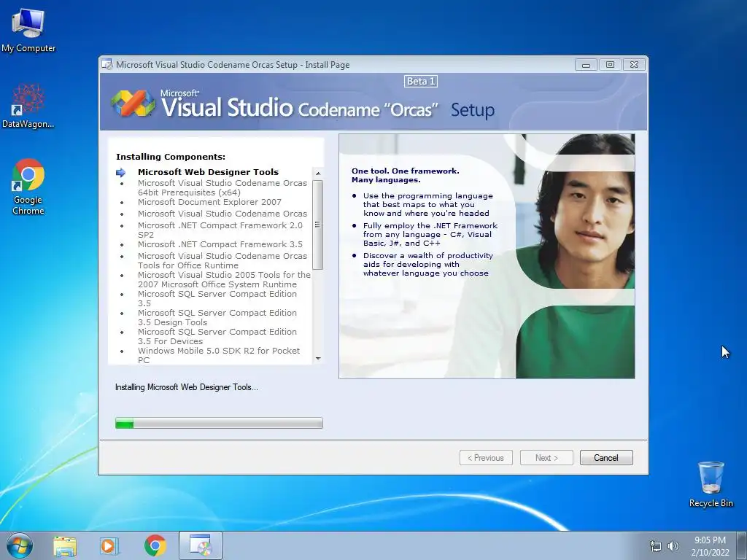The height and width of the screenshot is (560, 747).
Task: Open My Computer desktop icon
Action: [x=28, y=31]
